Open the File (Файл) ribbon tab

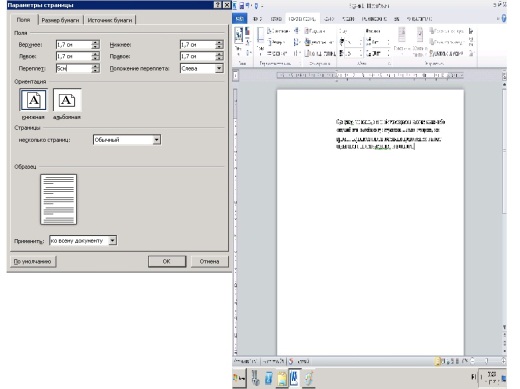click(239, 19)
